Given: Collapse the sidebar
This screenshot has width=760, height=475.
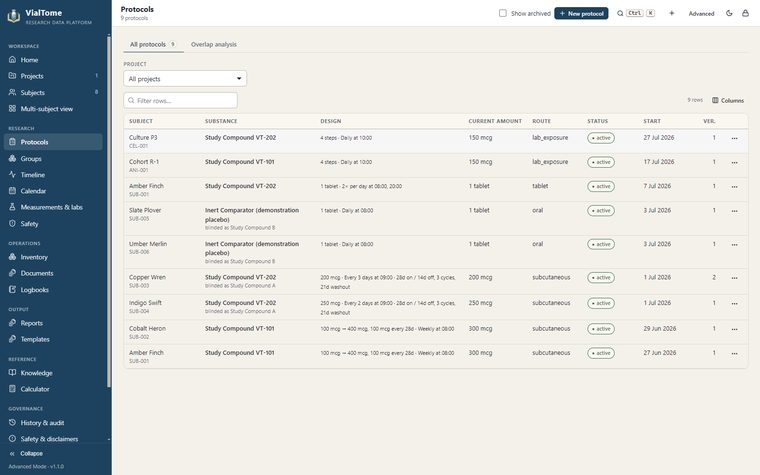Looking at the screenshot, I should coord(27,454).
